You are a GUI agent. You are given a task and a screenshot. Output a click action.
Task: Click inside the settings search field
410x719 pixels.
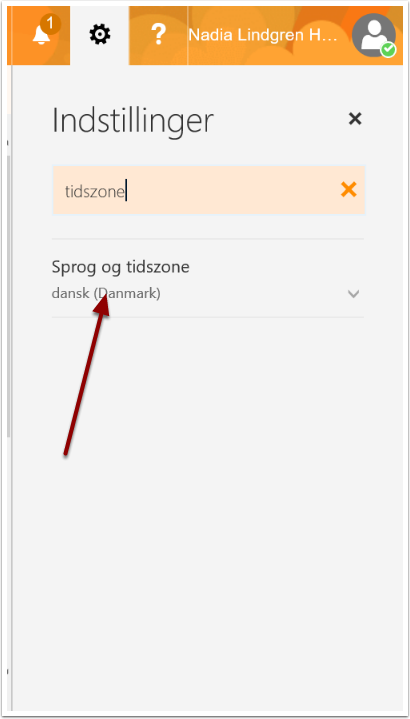[x=209, y=190]
